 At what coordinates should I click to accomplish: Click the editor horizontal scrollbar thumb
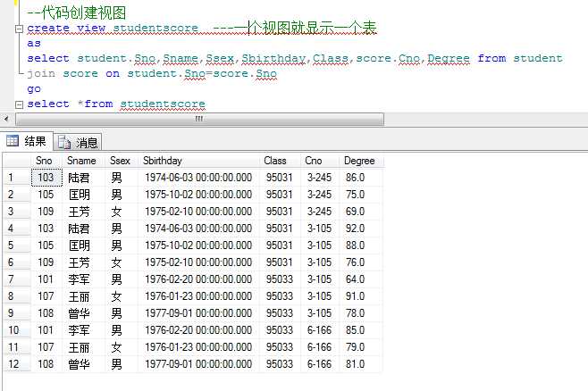click(x=199, y=119)
